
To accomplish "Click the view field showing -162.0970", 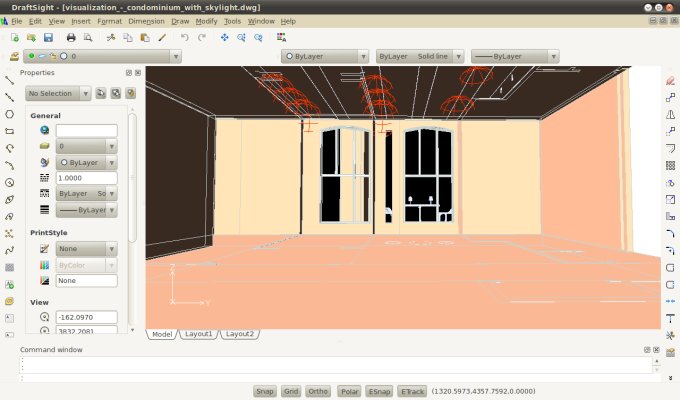I will point(86,317).
